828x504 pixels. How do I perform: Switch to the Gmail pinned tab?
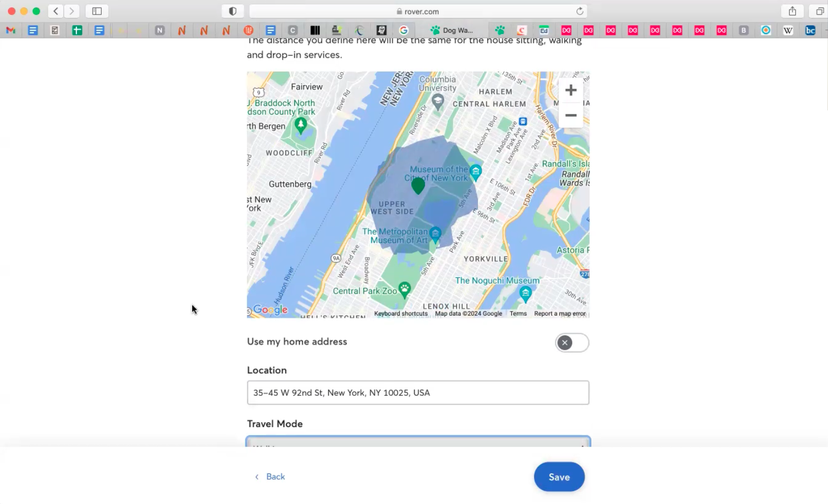11,30
